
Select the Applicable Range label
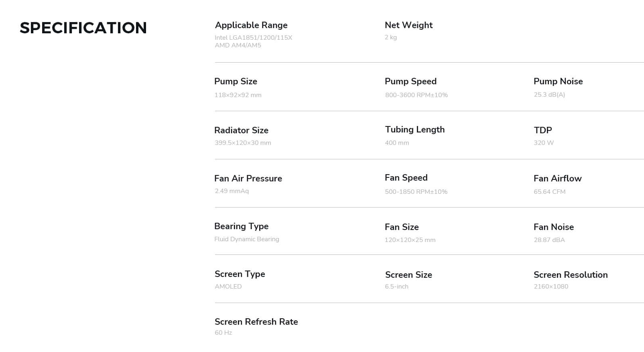(x=251, y=25)
